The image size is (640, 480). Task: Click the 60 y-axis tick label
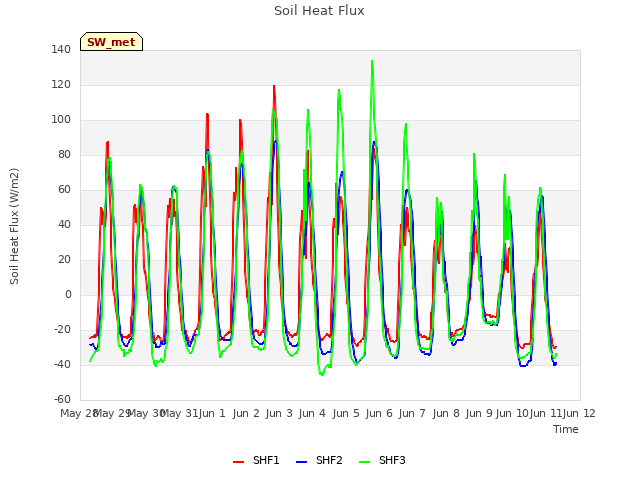point(64,189)
